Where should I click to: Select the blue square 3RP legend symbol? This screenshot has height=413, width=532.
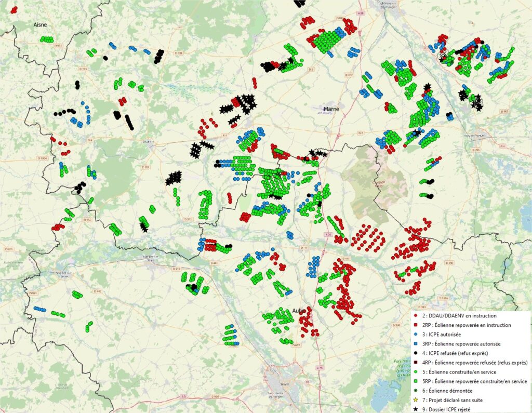(416, 343)
